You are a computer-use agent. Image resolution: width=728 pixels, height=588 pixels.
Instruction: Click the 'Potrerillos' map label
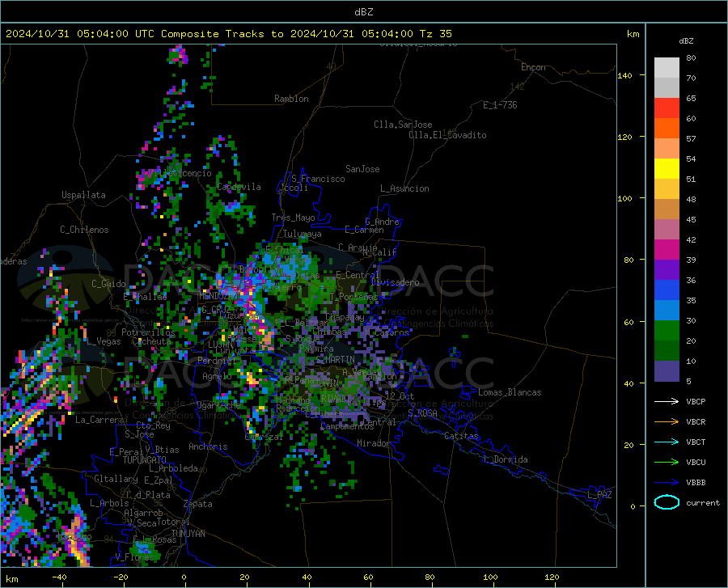(148, 332)
